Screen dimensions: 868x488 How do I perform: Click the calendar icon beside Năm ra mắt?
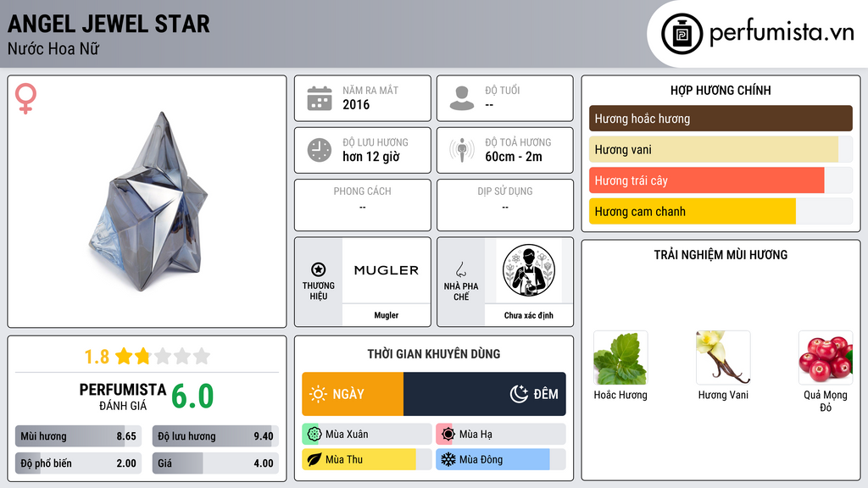coord(320,98)
